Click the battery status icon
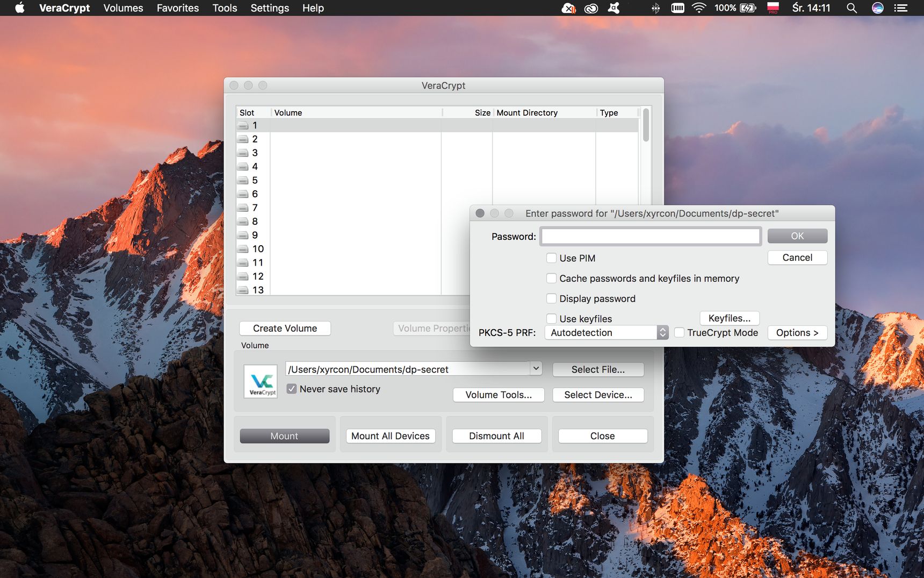Screen dimensions: 924x578 click(748, 8)
